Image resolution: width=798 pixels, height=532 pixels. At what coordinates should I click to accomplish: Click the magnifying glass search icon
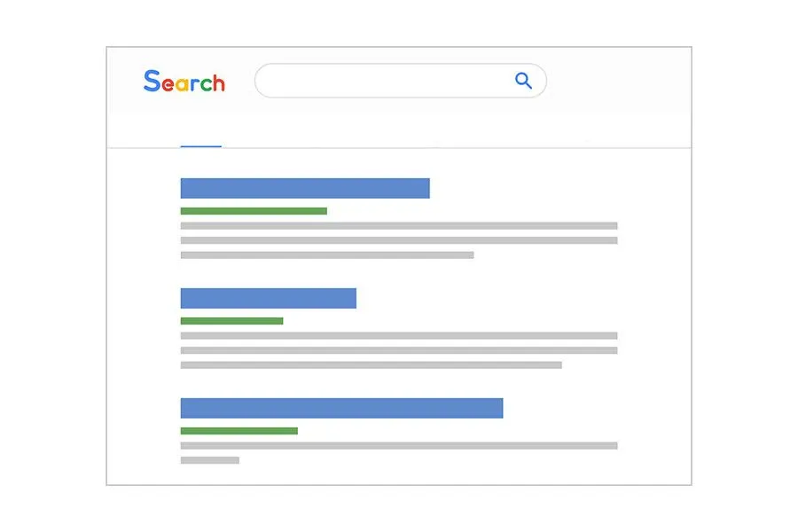point(523,81)
